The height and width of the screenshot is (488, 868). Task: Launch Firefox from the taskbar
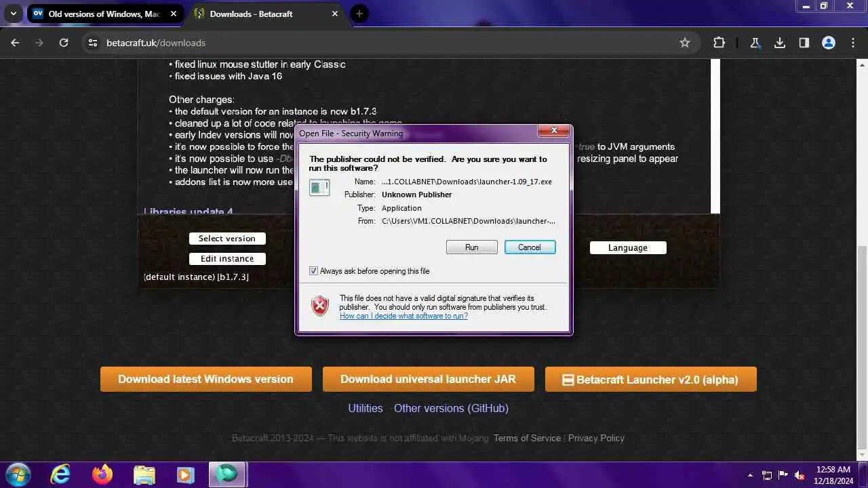coord(102,474)
